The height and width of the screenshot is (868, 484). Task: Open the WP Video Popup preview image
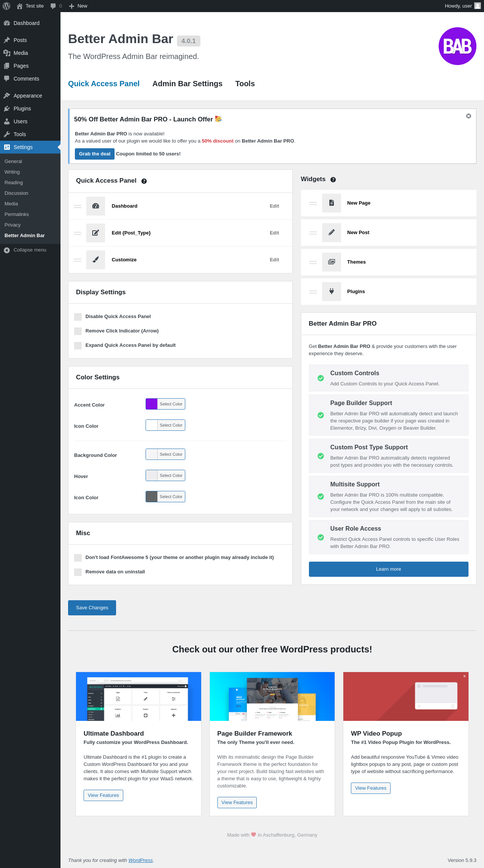406,696
